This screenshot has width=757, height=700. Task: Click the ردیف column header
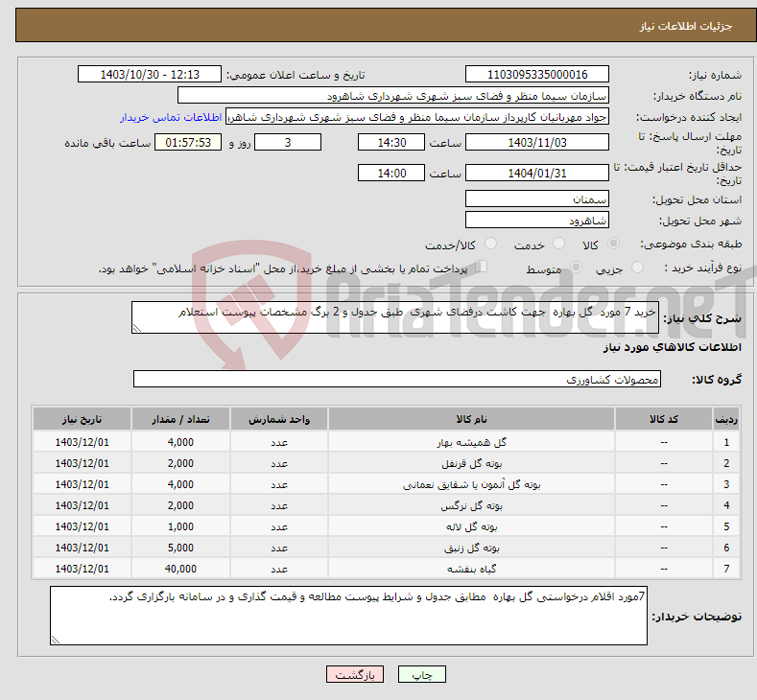726,419
